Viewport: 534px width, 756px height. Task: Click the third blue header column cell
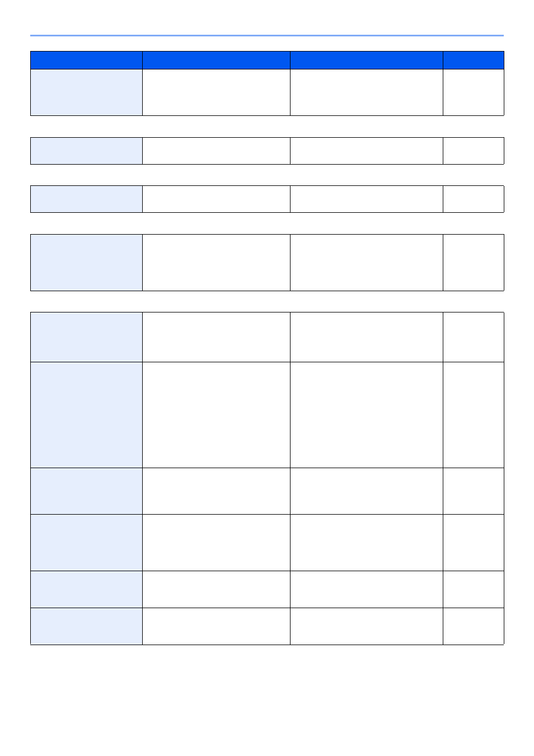(366, 60)
